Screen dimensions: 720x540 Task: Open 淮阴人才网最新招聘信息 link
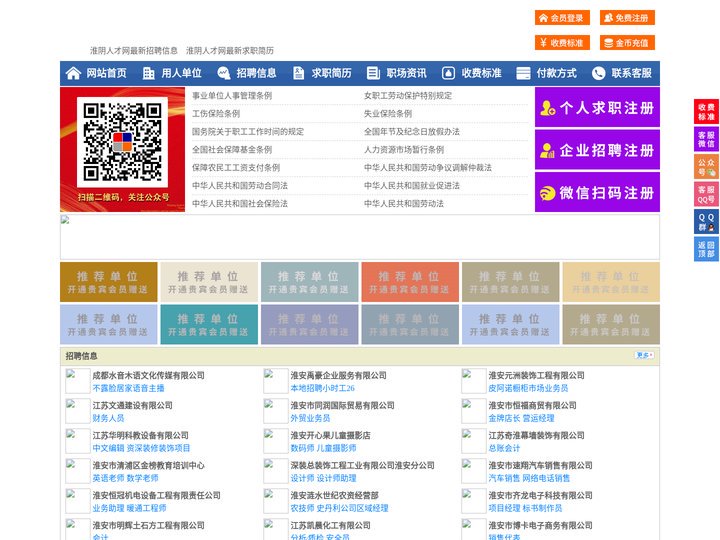point(134,51)
